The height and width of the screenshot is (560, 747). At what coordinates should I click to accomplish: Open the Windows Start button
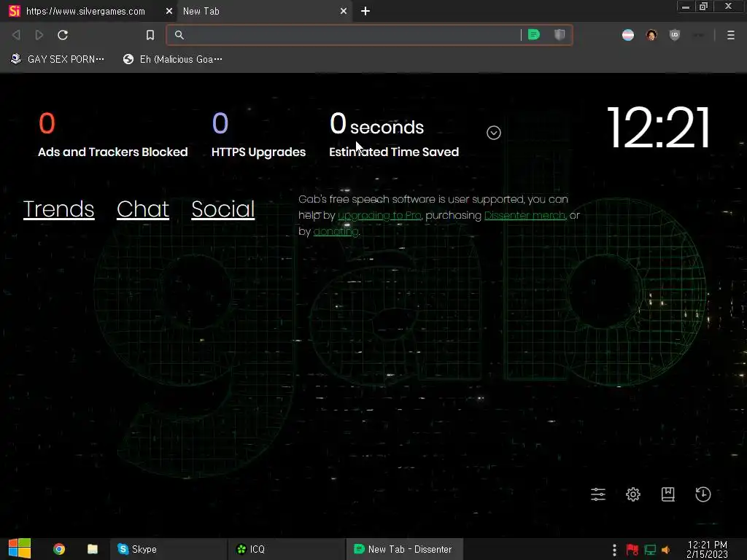click(x=20, y=549)
